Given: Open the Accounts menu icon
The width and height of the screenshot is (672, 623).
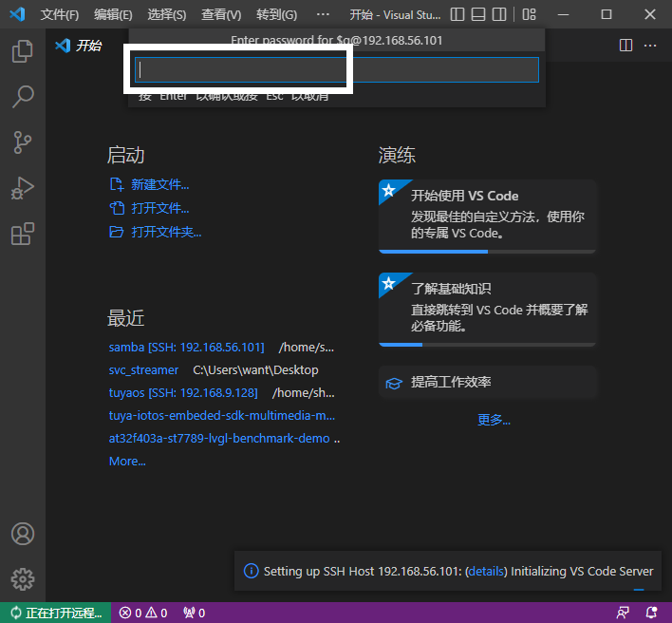Looking at the screenshot, I should (22, 534).
